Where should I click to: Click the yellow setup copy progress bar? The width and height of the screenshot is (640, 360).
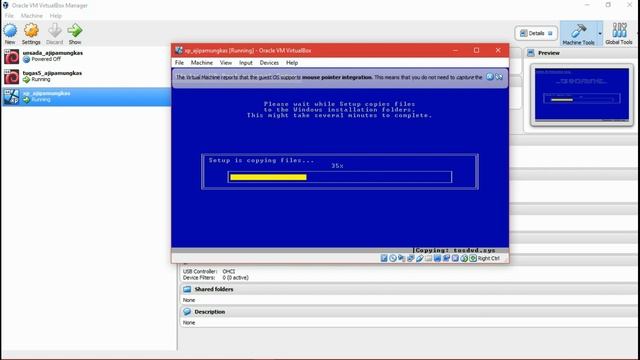[x=268, y=177]
